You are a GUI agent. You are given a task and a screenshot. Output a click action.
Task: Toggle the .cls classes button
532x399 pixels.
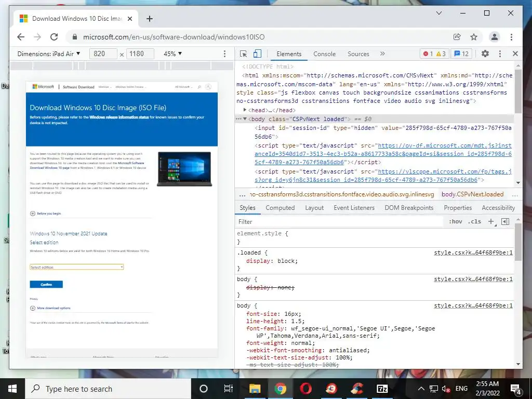click(x=474, y=221)
